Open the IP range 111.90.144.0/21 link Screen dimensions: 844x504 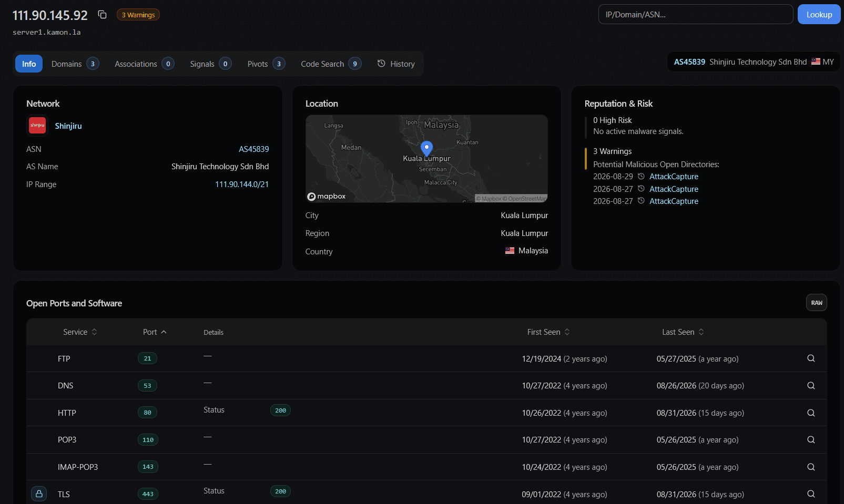point(242,184)
